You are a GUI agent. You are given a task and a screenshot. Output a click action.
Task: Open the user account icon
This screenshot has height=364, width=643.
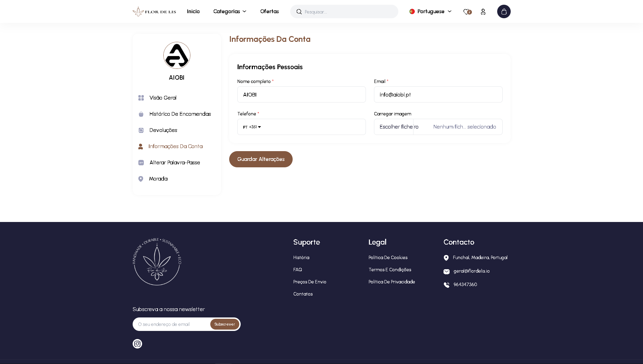(x=483, y=11)
